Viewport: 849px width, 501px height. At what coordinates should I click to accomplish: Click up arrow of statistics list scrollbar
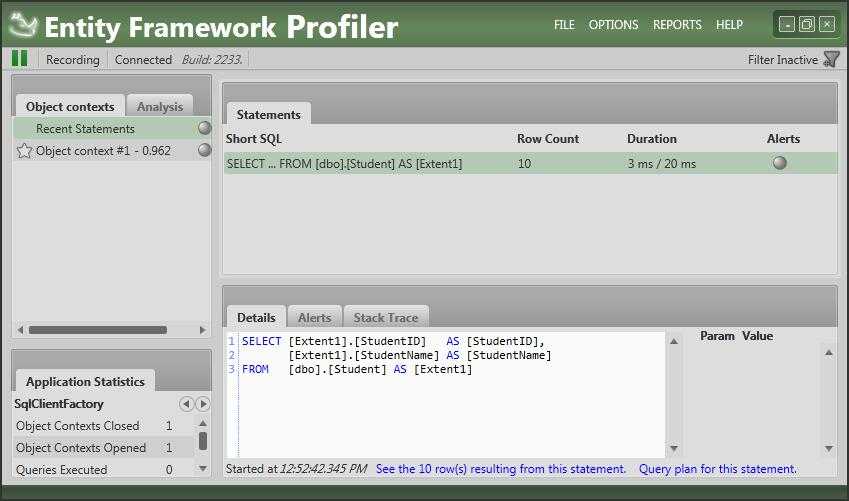point(203,423)
